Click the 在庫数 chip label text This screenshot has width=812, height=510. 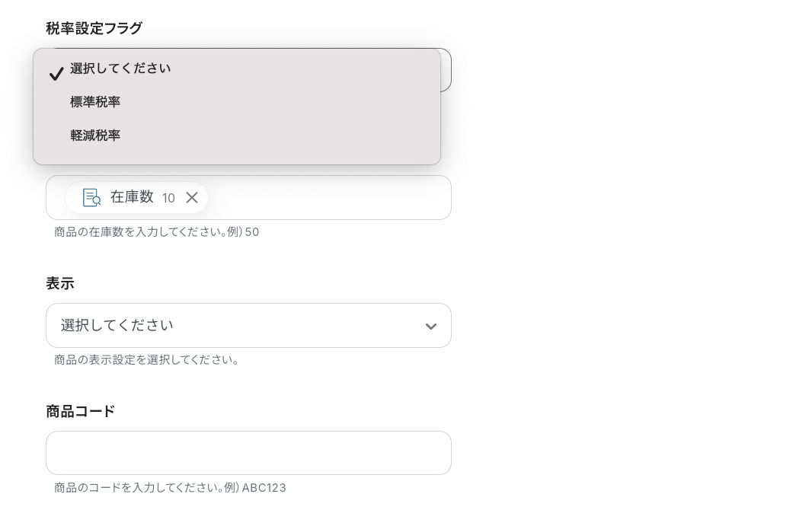click(132, 197)
